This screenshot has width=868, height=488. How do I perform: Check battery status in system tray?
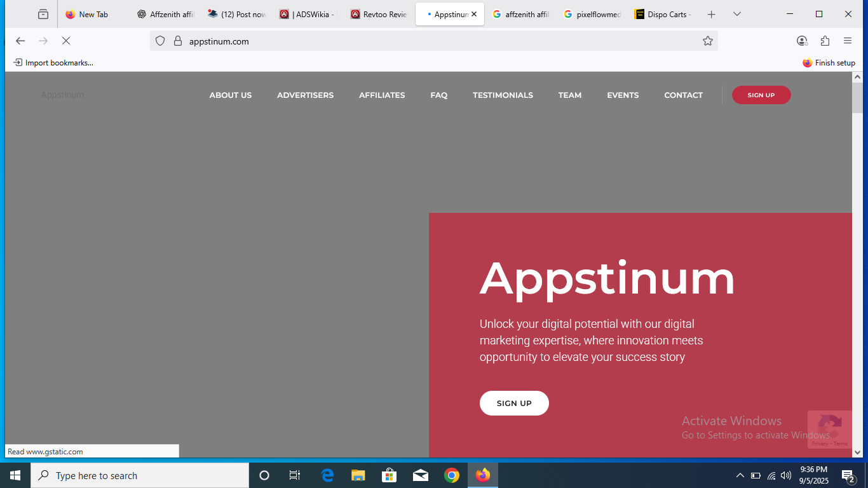point(756,475)
